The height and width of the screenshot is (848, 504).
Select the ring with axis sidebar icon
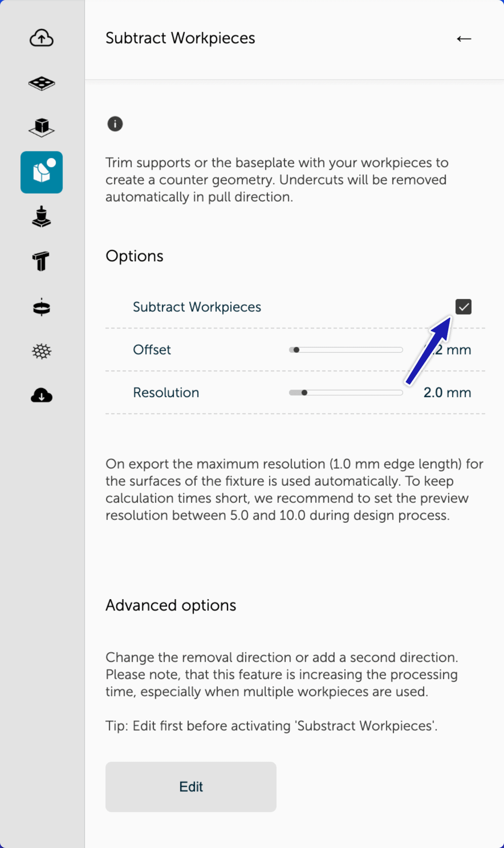tap(41, 307)
